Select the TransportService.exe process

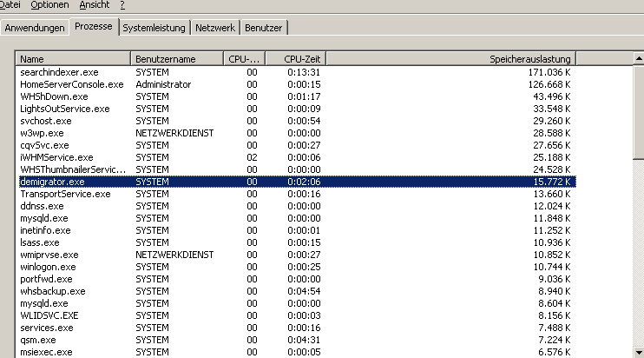pyautogui.click(x=65, y=194)
